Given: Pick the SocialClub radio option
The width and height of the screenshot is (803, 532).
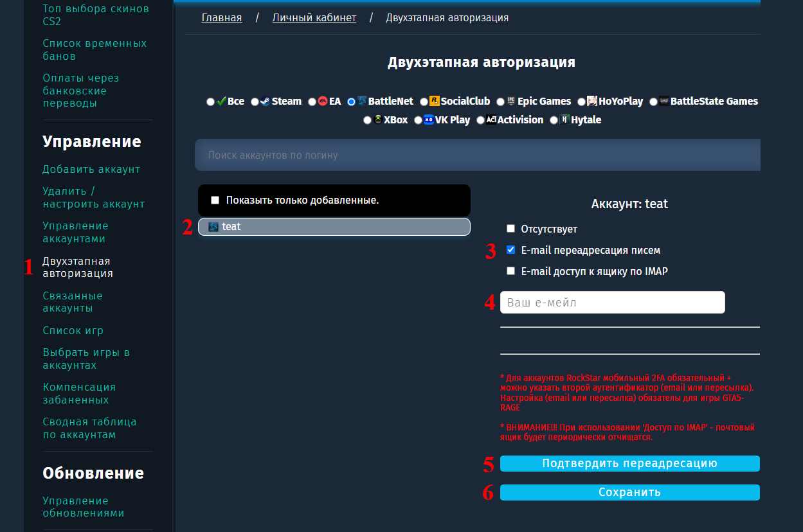Looking at the screenshot, I should pyautogui.click(x=424, y=102).
